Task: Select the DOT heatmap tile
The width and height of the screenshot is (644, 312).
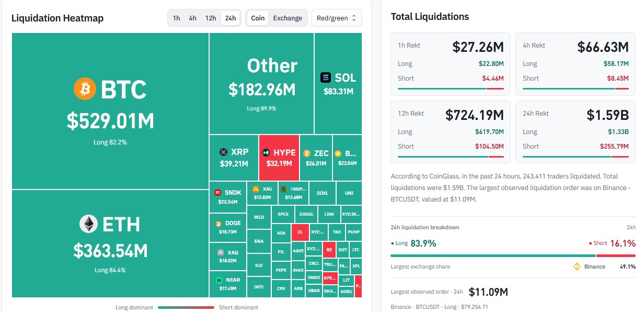Action: tap(343, 250)
